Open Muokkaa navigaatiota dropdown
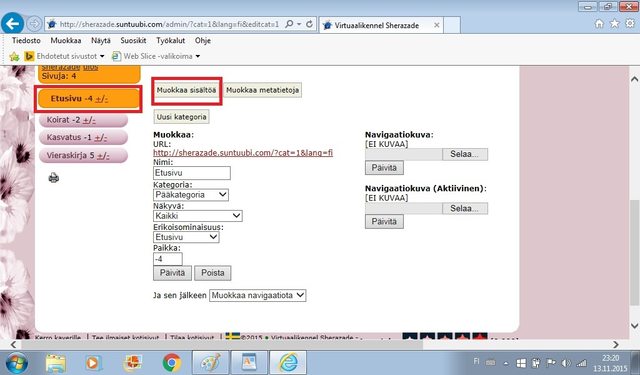Viewport: 640px width, 375px height. [x=258, y=295]
